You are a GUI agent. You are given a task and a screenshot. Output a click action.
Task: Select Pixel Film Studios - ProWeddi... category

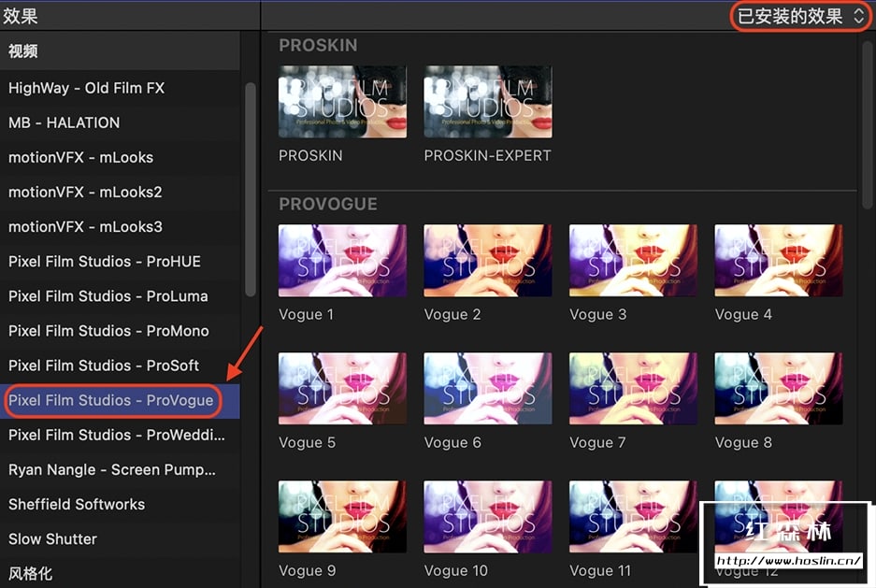[120, 435]
